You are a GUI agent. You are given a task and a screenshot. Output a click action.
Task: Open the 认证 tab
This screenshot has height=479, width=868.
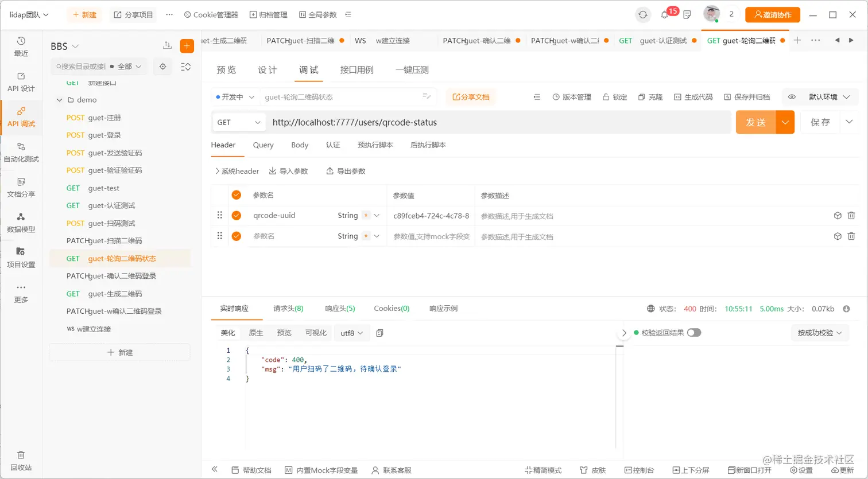point(333,145)
